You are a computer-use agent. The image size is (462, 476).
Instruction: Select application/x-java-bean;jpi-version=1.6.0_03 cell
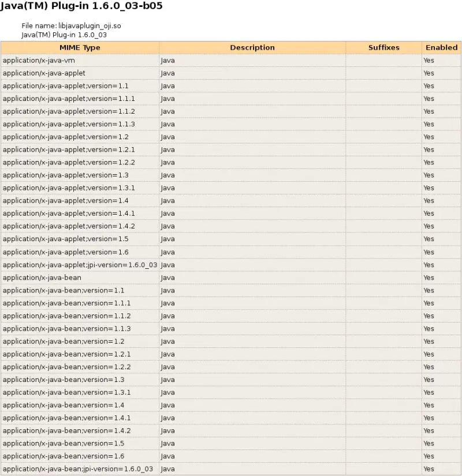click(x=80, y=468)
